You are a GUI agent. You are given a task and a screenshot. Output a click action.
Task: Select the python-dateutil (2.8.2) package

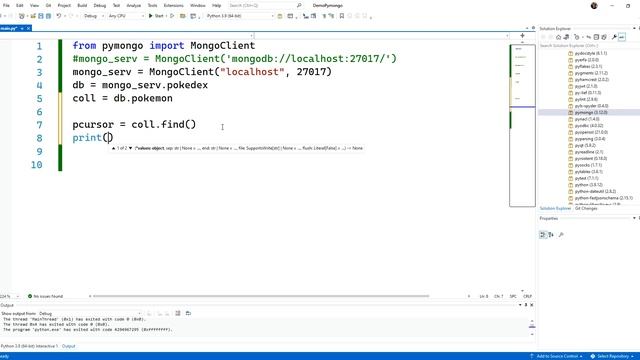(595, 191)
